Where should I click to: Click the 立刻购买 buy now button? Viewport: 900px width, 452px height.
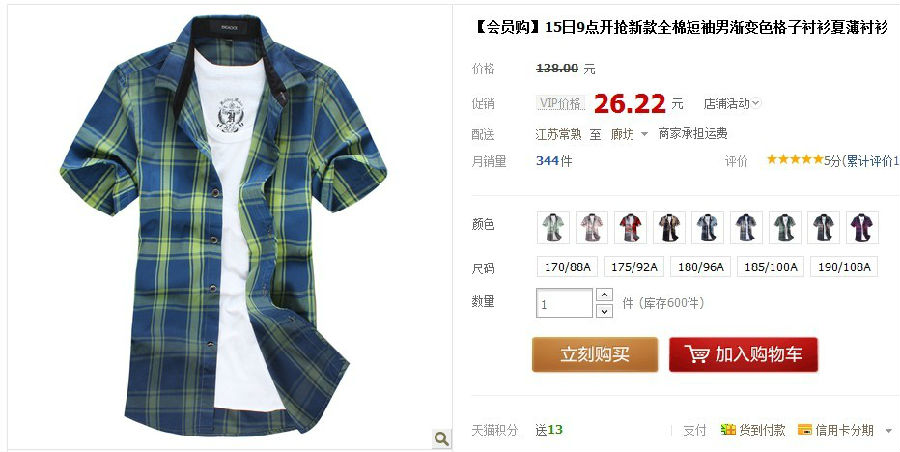(595, 354)
